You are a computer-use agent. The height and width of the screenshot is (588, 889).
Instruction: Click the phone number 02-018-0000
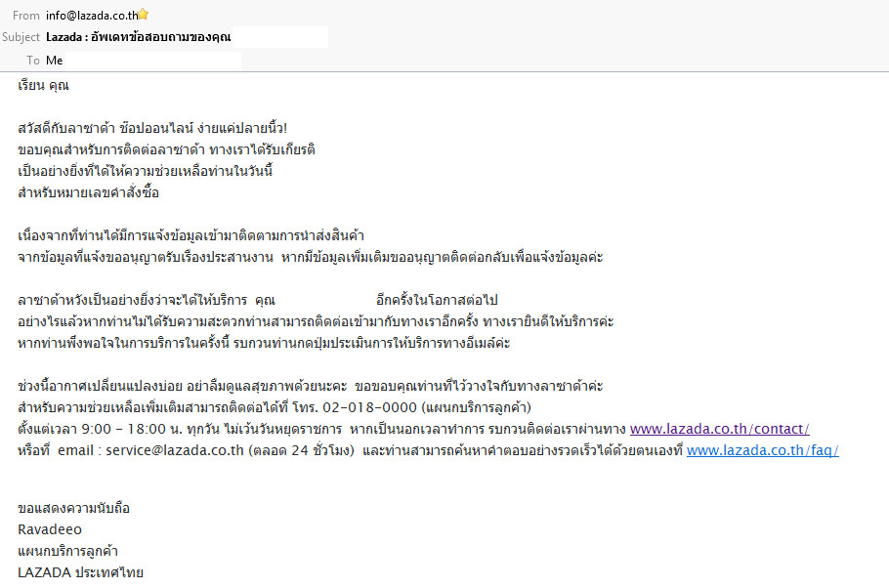369,407
